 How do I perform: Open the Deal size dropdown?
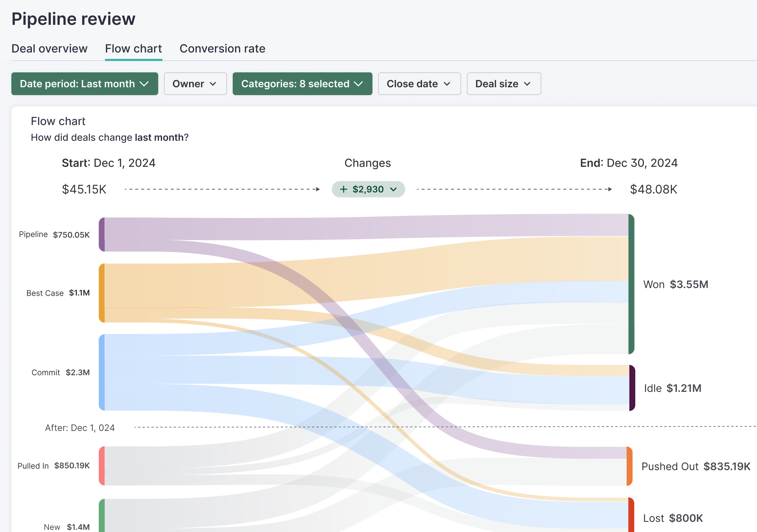point(503,84)
